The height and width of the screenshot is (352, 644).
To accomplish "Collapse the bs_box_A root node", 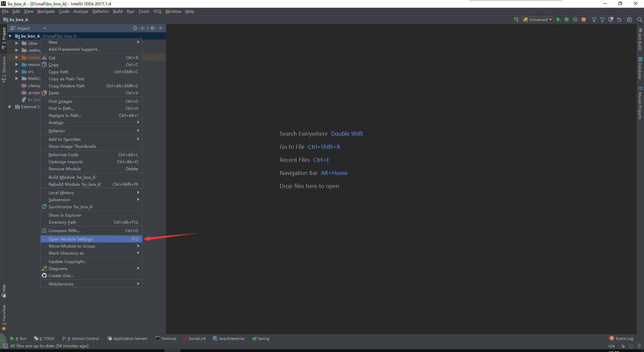I will [10, 36].
